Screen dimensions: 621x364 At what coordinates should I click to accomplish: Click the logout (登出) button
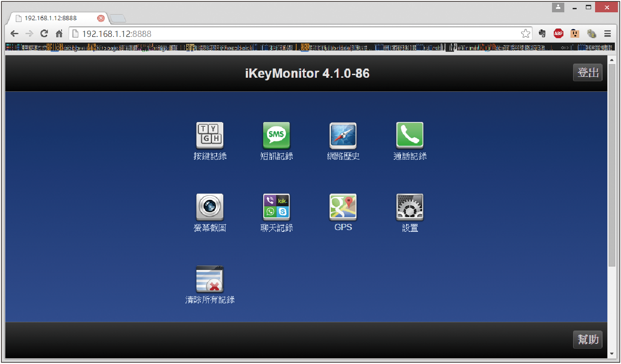coord(588,73)
